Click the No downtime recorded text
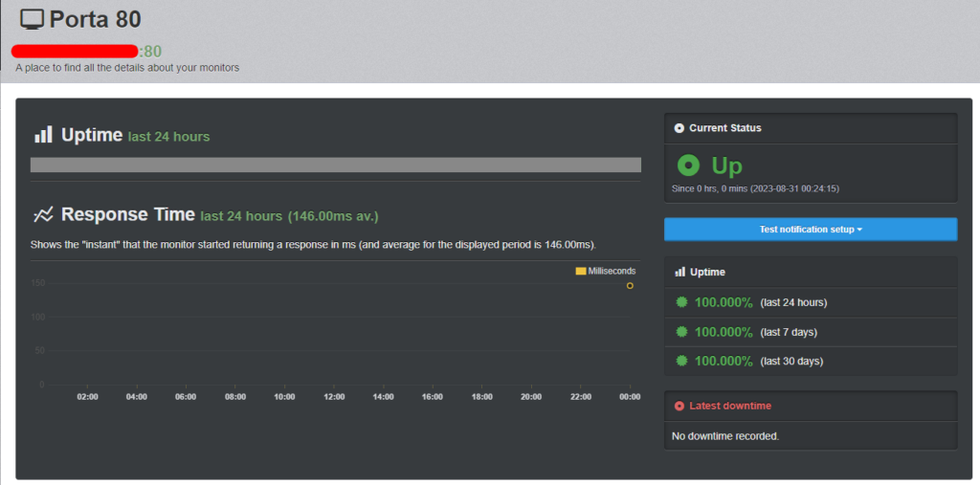 725,436
